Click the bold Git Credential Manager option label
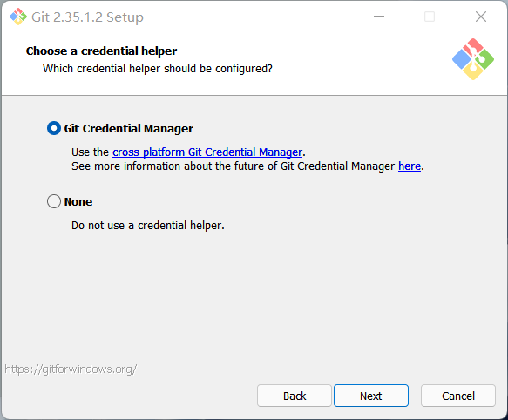Viewport: 508px width, 420px height. 129,129
